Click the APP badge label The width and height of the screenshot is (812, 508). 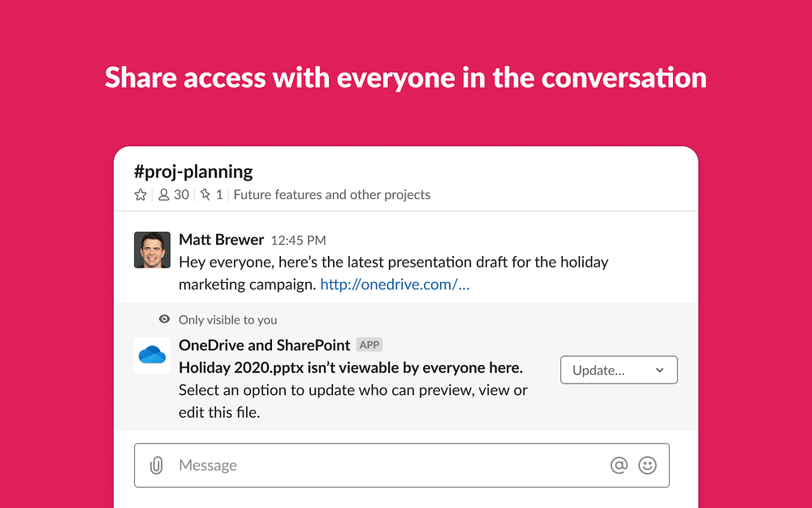click(369, 345)
